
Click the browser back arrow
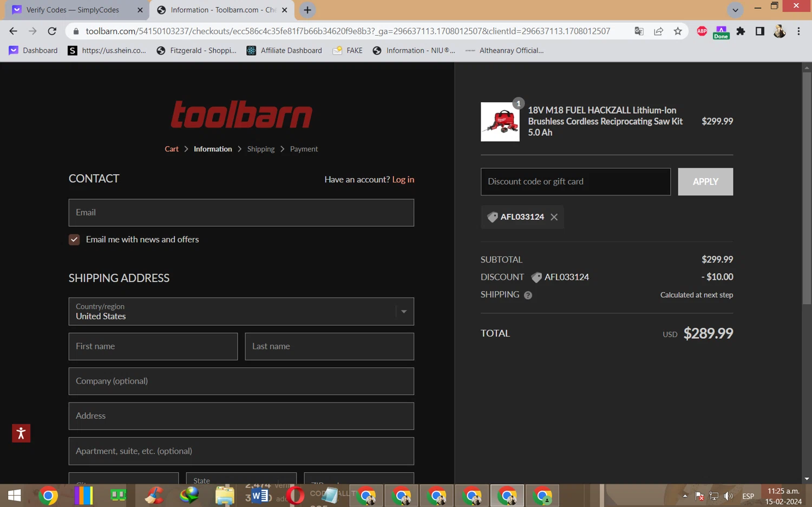pos(13,31)
